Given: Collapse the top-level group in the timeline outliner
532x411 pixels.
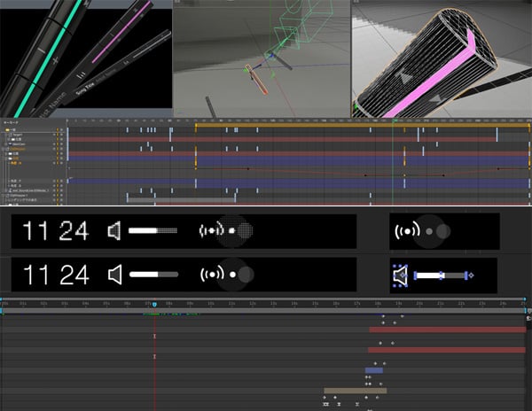Looking at the screenshot, I should click(x=3, y=129).
